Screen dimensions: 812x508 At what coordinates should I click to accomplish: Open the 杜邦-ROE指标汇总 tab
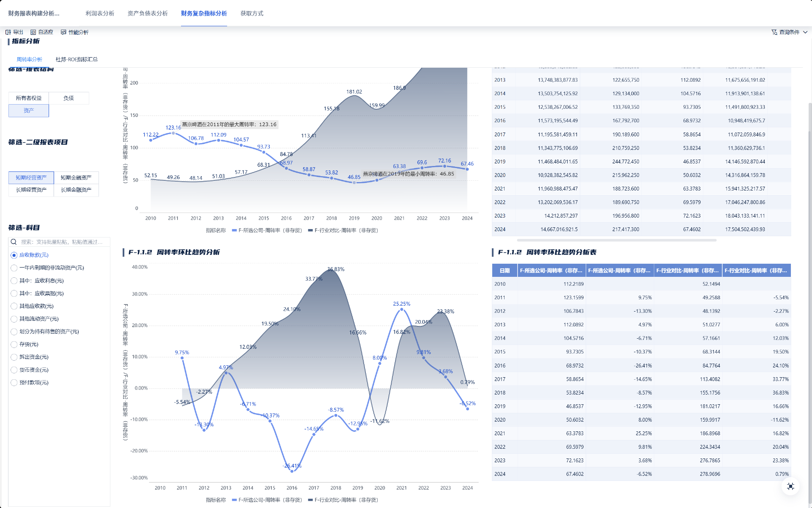click(x=77, y=59)
